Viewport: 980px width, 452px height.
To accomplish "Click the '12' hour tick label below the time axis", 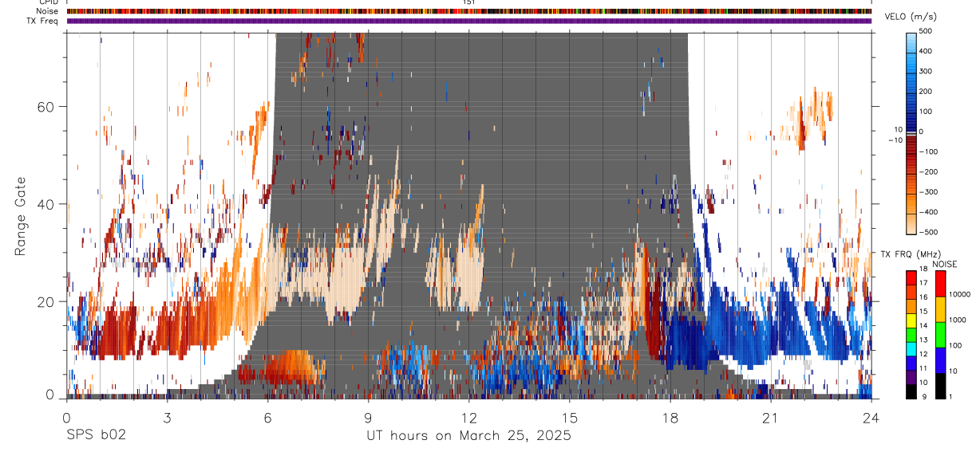I will (x=468, y=418).
